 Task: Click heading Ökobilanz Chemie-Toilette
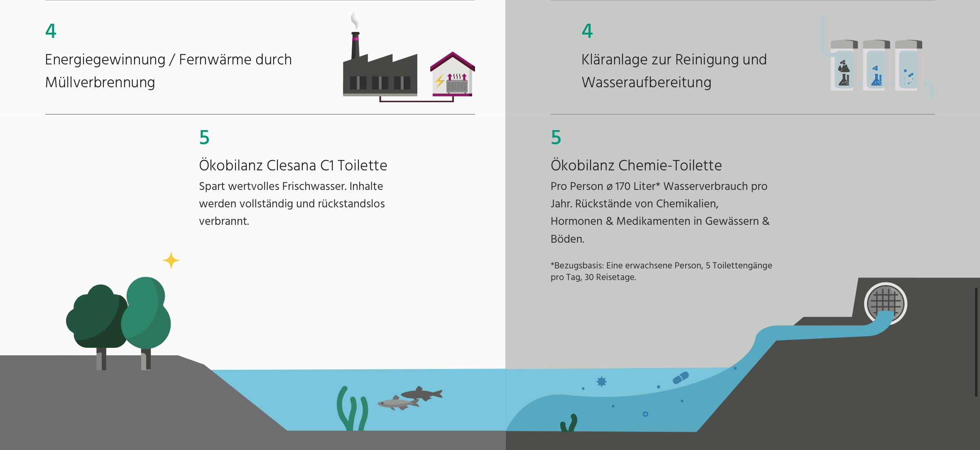coord(636,165)
